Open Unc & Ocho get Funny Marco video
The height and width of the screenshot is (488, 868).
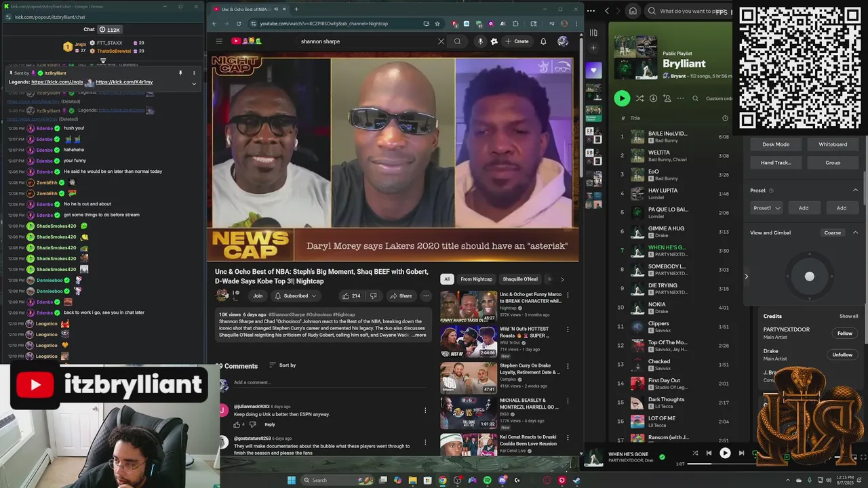(x=469, y=307)
